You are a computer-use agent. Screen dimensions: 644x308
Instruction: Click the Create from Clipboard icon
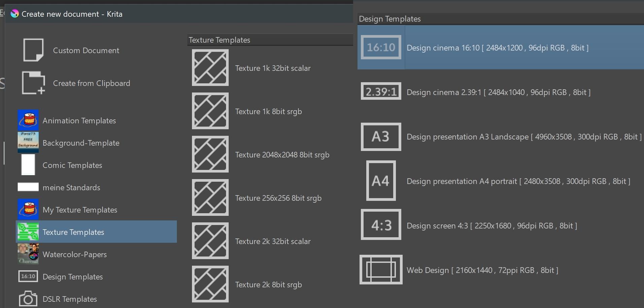click(33, 83)
